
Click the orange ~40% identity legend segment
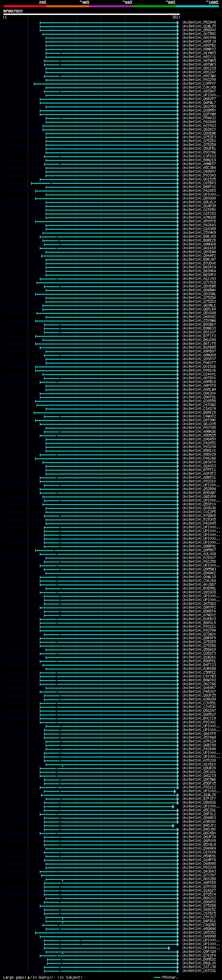tap(68, 7)
